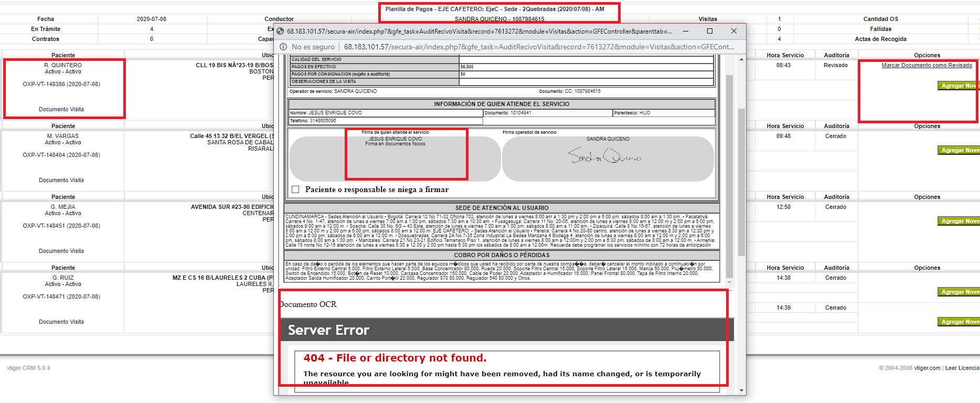Click the Fecha value '2020-07-08'

(x=152, y=19)
